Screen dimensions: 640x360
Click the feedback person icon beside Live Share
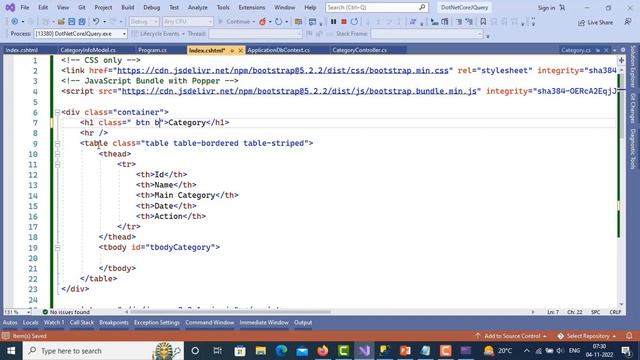click(628, 22)
